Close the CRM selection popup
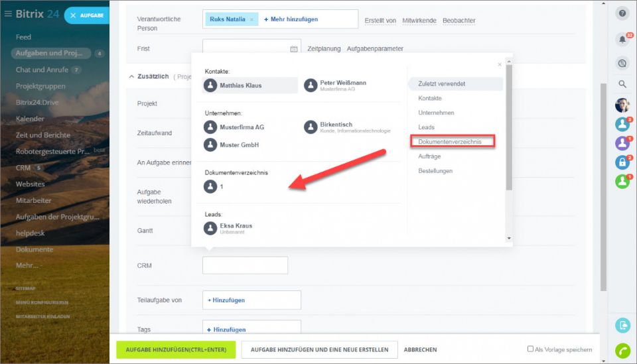This screenshot has width=637, height=364. click(x=500, y=64)
